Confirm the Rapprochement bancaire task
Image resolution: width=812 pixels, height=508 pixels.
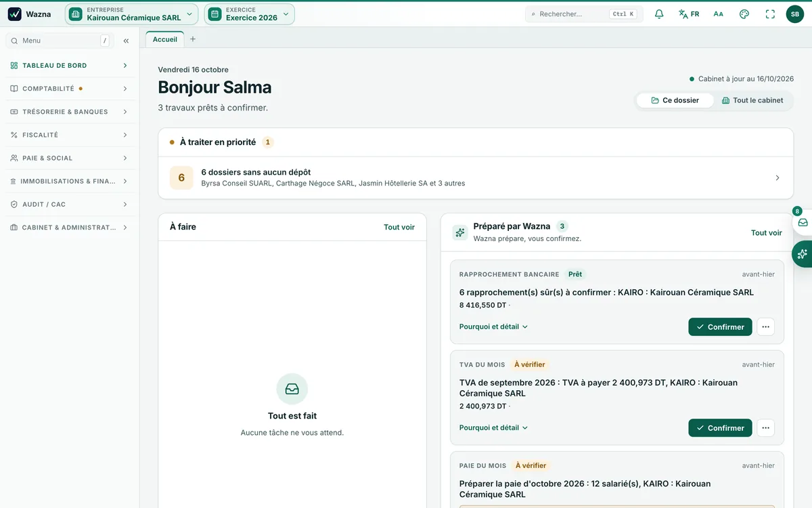pos(720,326)
